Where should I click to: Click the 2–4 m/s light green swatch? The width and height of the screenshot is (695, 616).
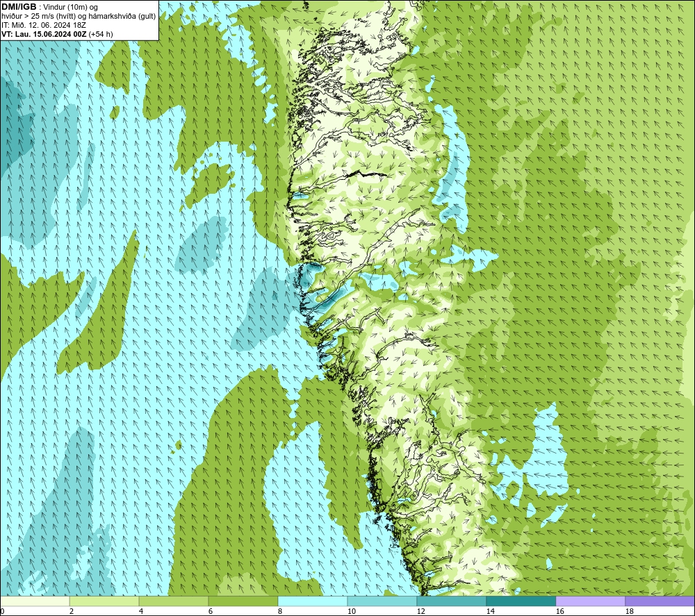(x=104, y=601)
